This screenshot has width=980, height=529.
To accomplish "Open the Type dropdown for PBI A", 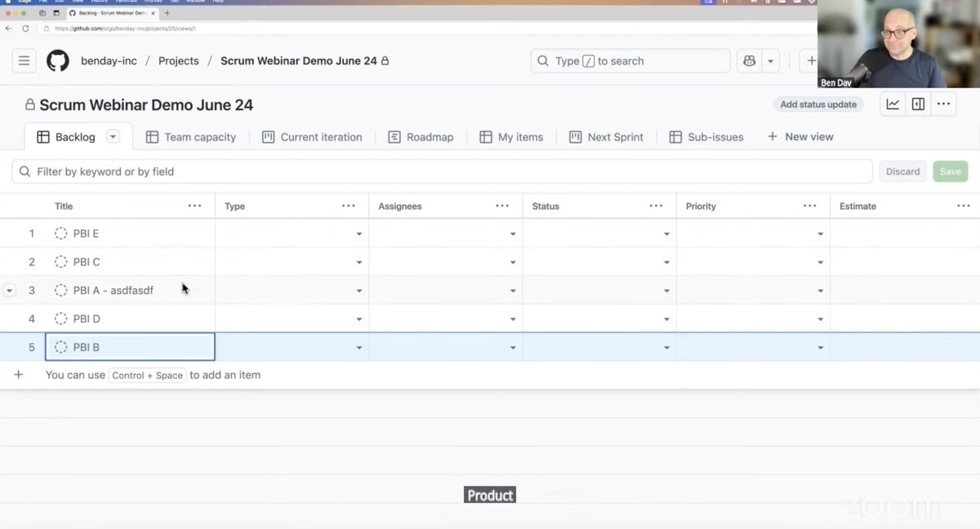I will point(359,291).
